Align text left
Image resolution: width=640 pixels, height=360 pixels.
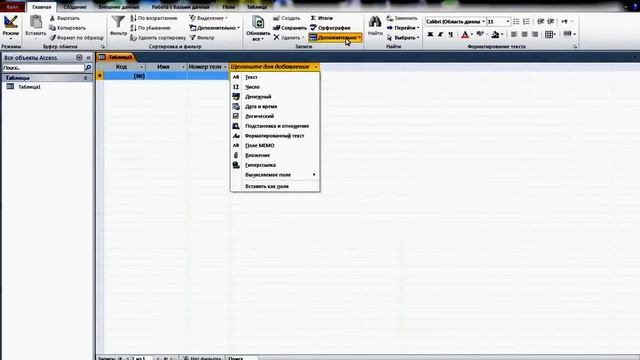[x=514, y=34]
